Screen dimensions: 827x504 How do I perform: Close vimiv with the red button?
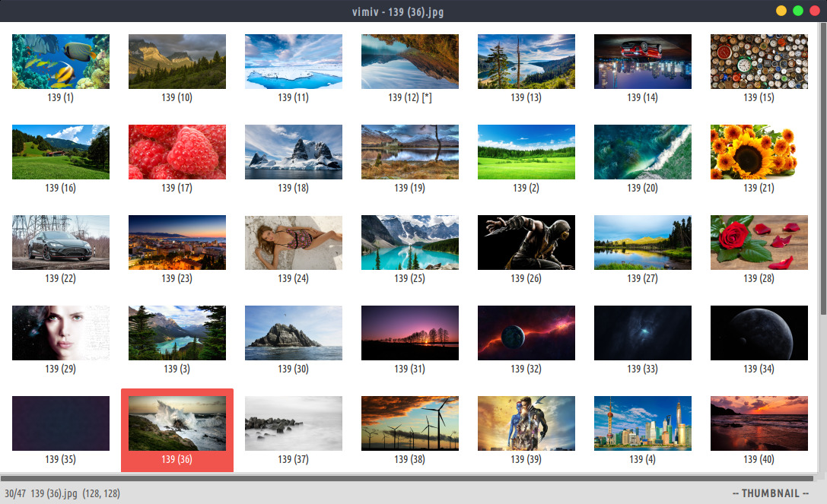pos(815,11)
